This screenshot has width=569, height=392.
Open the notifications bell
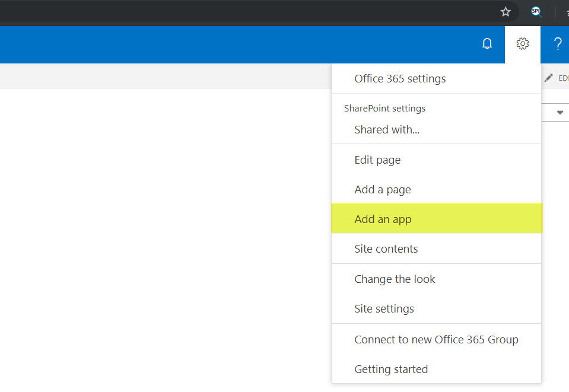tap(487, 44)
